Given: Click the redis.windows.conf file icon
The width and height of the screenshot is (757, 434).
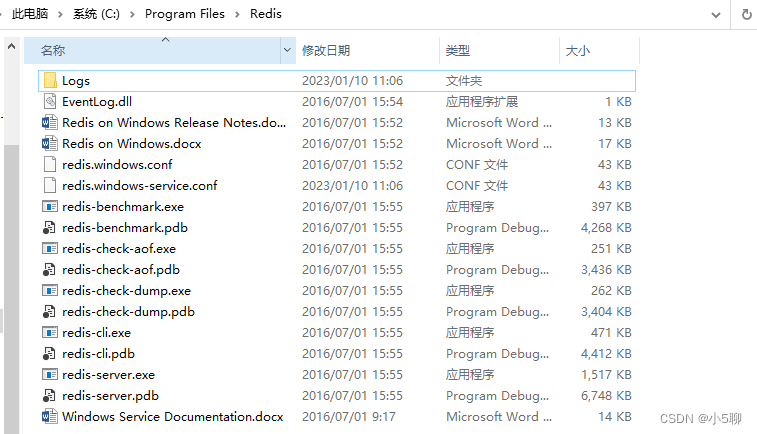Looking at the screenshot, I should tap(50, 164).
